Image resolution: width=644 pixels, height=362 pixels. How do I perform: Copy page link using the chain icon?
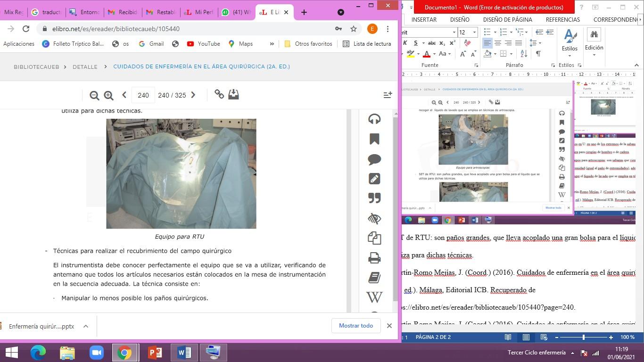click(219, 94)
